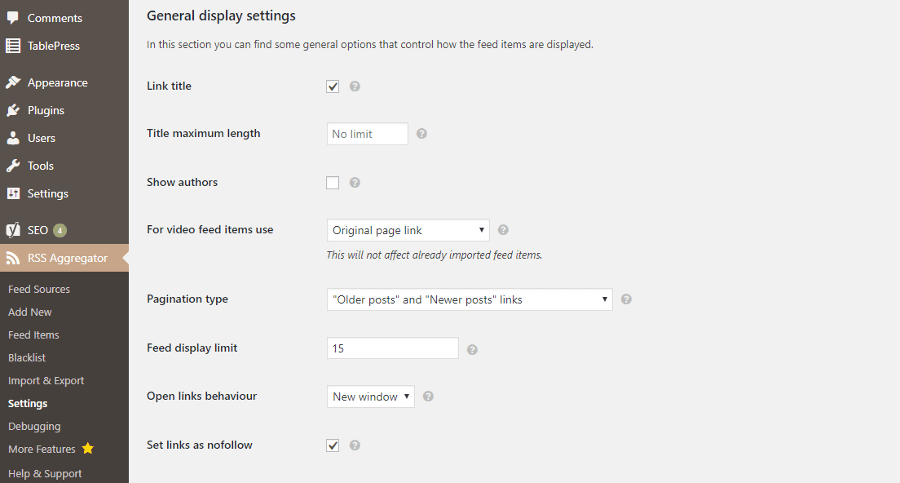Enable the Show authors checkbox
The image size is (900, 483).
pos(332,183)
